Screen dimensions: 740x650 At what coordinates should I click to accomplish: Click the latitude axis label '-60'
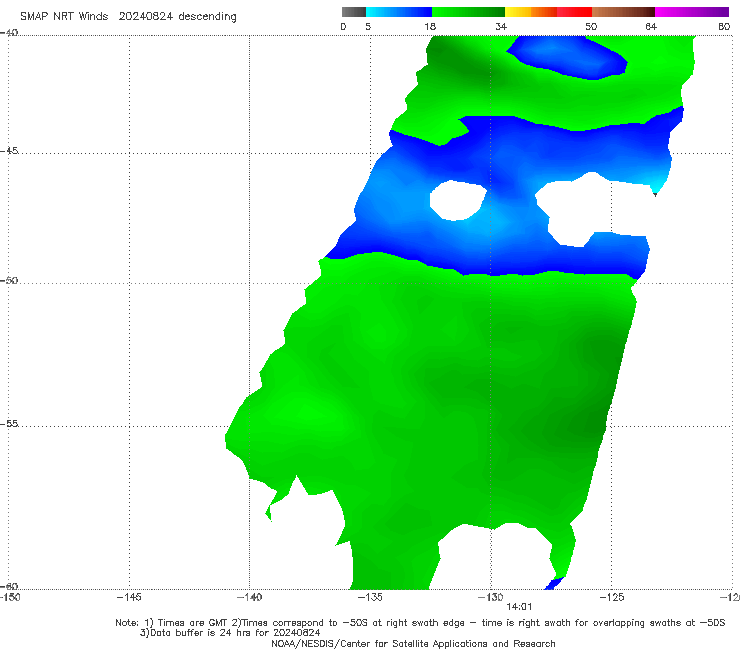point(9,586)
